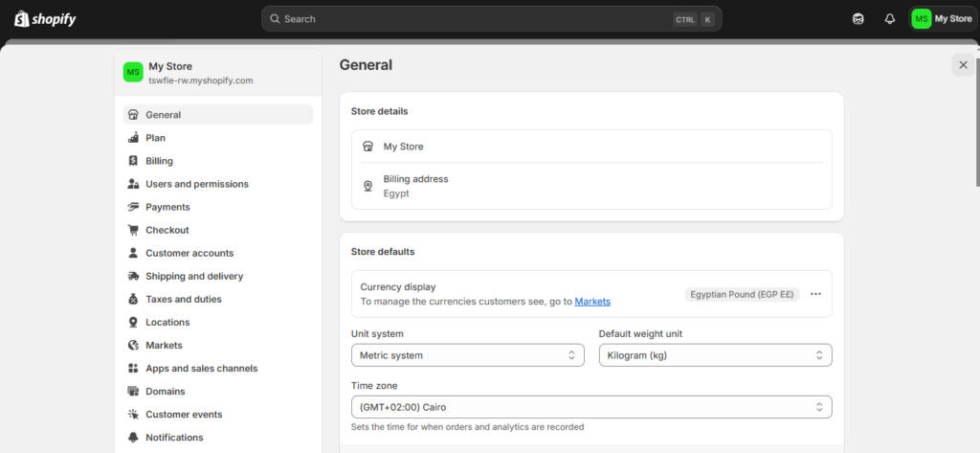This screenshot has width=980, height=453.
Task: Open Customer accounts settings
Action: 218,253
